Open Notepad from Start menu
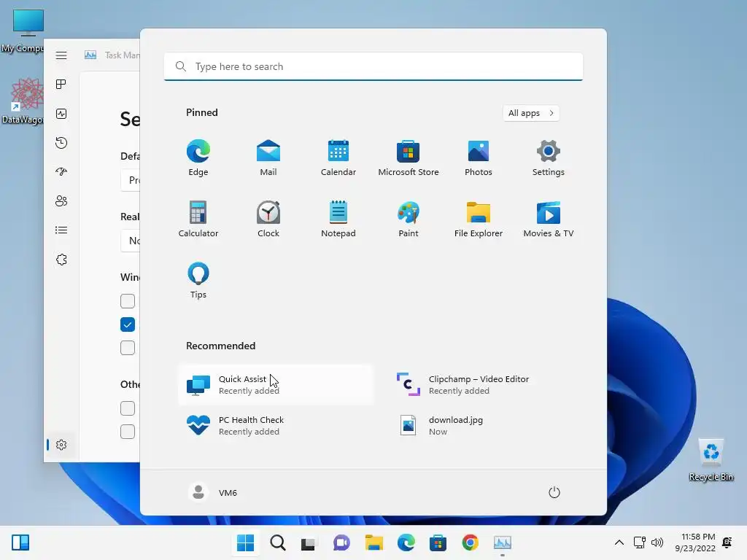 [x=338, y=219]
